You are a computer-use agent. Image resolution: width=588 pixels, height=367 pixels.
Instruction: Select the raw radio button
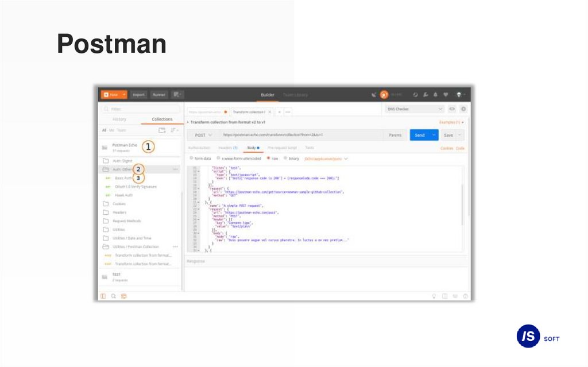coord(269,159)
